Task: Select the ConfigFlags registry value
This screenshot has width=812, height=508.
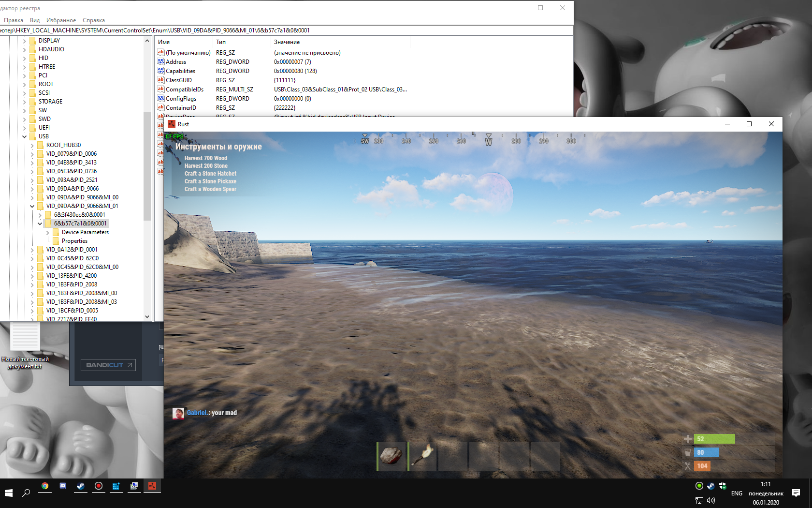Action: [x=181, y=98]
